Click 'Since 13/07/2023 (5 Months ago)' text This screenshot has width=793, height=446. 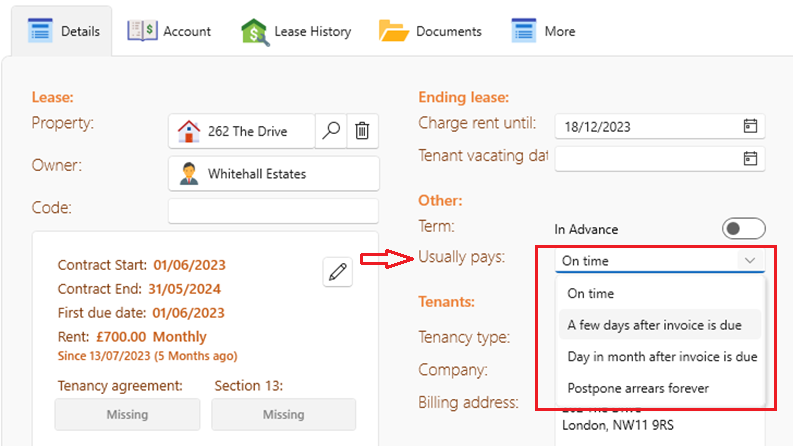tap(147, 356)
